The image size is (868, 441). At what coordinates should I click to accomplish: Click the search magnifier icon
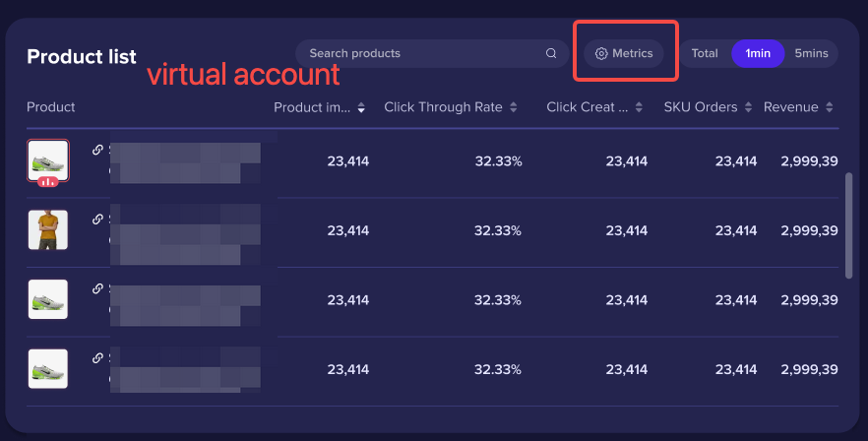pyautogui.click(x=551, y=53)
